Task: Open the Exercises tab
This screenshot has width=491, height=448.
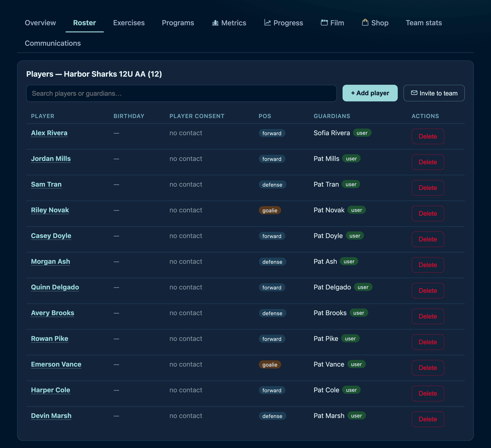Action: tap(129, 23)
